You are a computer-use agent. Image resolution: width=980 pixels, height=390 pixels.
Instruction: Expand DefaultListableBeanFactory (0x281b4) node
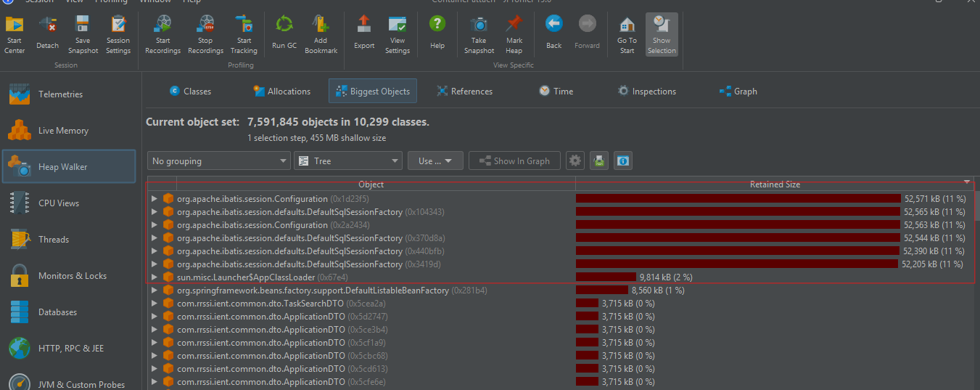[x=155, y=291]
